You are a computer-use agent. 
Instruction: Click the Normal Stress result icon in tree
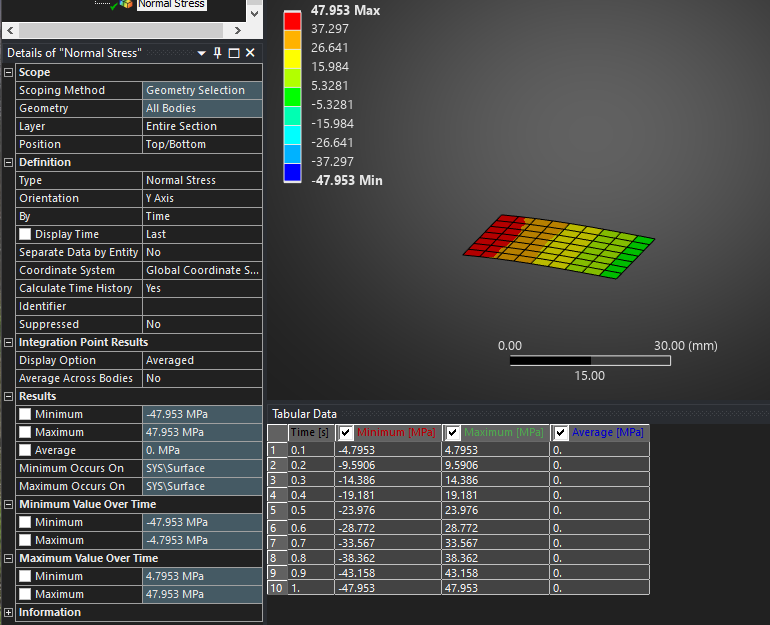click(x=125, y=4)
